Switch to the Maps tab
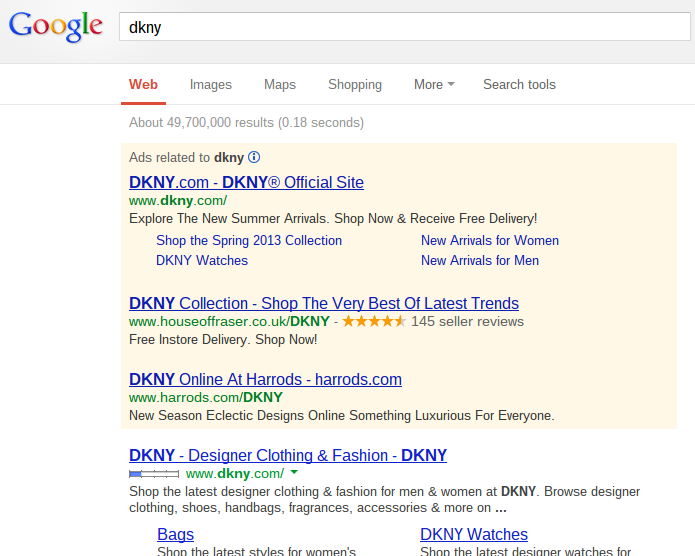The image size is (695, 556). 280,84
